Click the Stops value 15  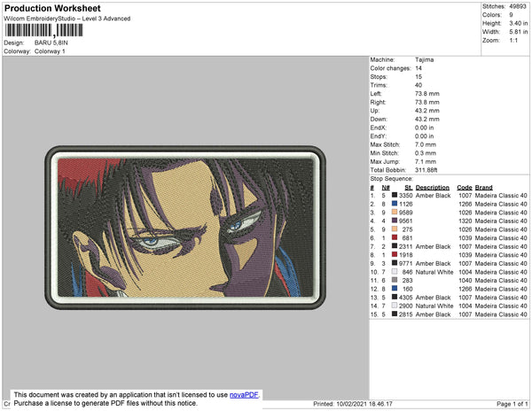coord(419,76)
